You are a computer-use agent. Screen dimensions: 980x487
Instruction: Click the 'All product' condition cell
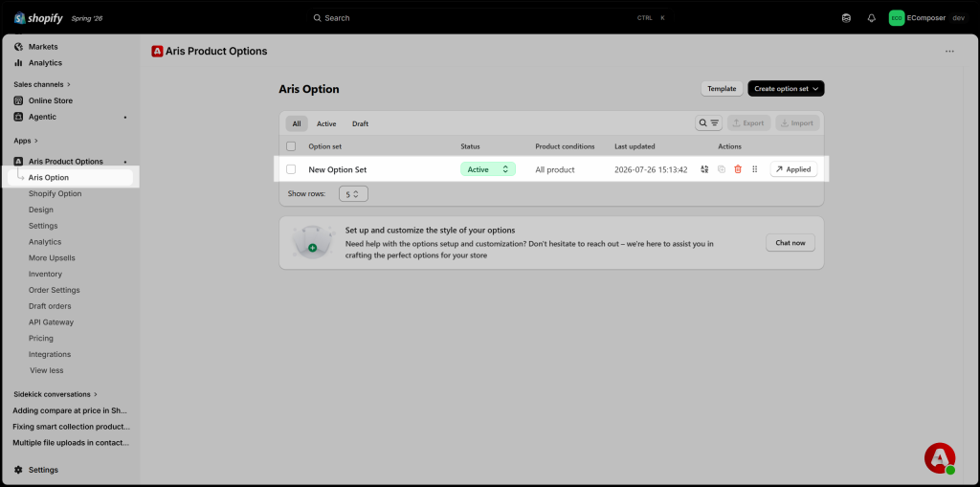(x=555, y=169)
